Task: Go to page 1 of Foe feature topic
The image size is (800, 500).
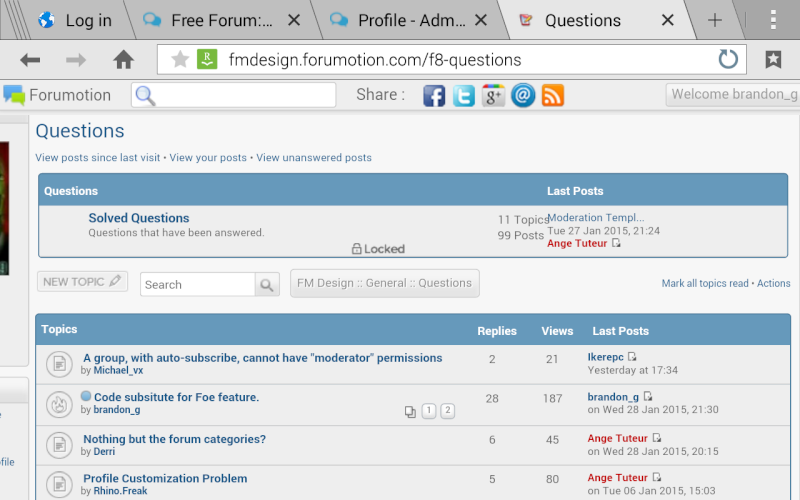Action: tap(429, 410)
